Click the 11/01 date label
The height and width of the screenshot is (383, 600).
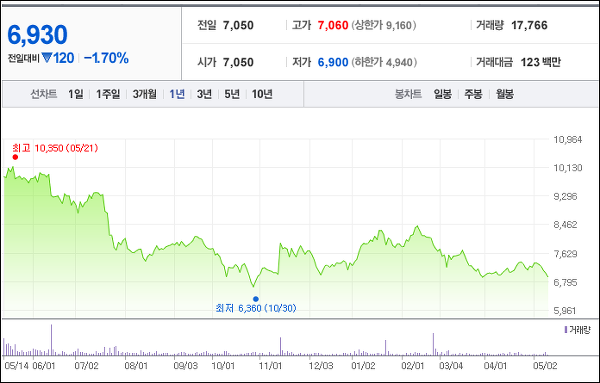[x=270, y=366]
